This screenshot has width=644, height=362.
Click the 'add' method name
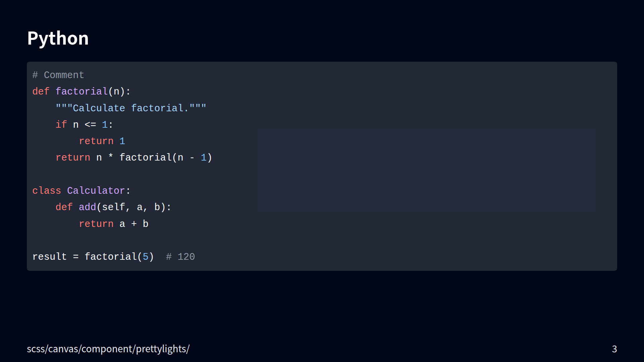(87, 207)
